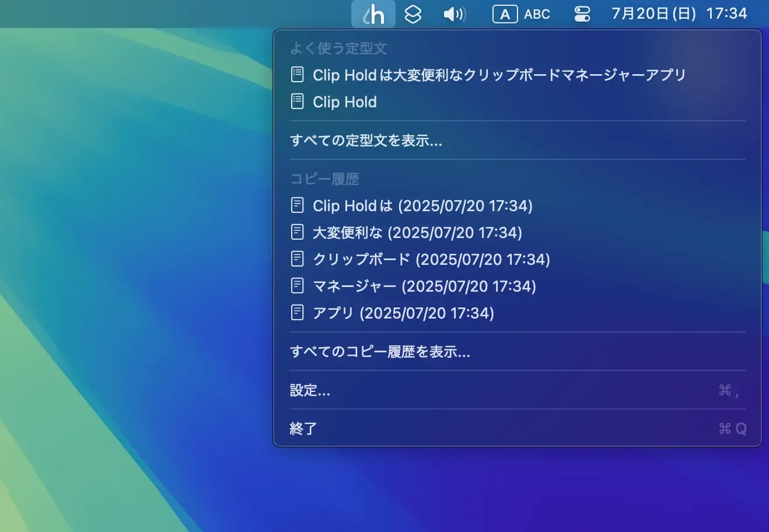The width and height of the screenshot is (769, 532).
Task: Click the document icon beside マネージャー
Action: point(298,285)
